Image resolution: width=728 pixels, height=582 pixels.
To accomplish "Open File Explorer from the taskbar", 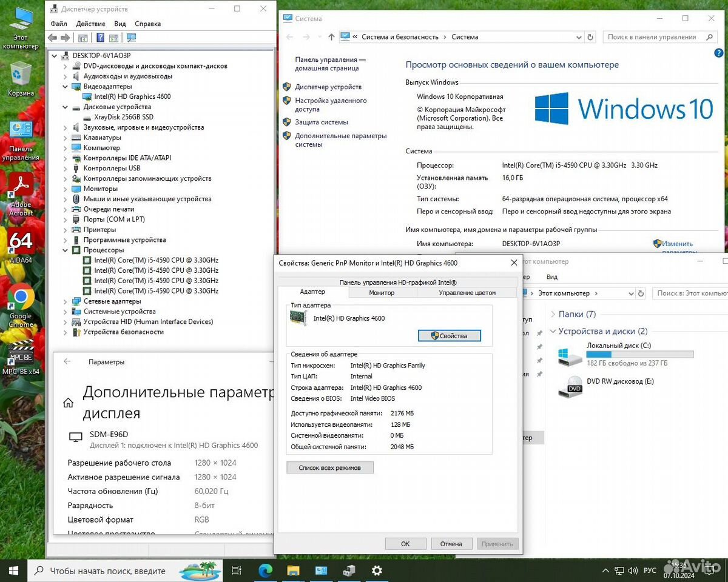I will 293,570.
